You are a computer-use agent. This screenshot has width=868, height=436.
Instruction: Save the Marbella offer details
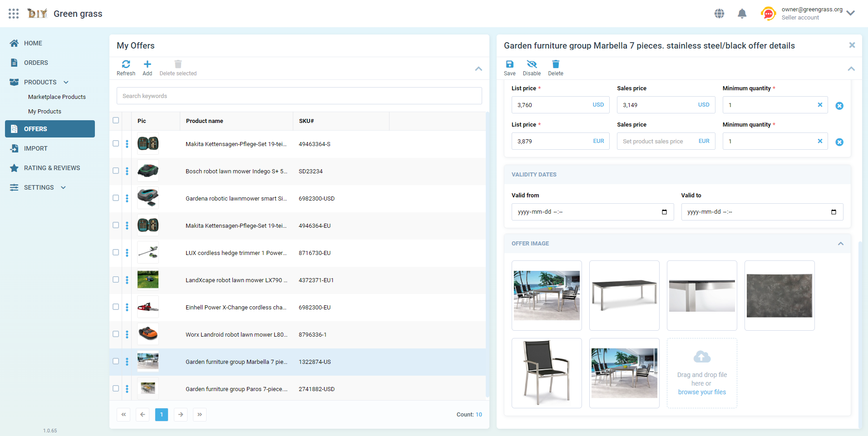pyautogui.click(x=509, y=68)
